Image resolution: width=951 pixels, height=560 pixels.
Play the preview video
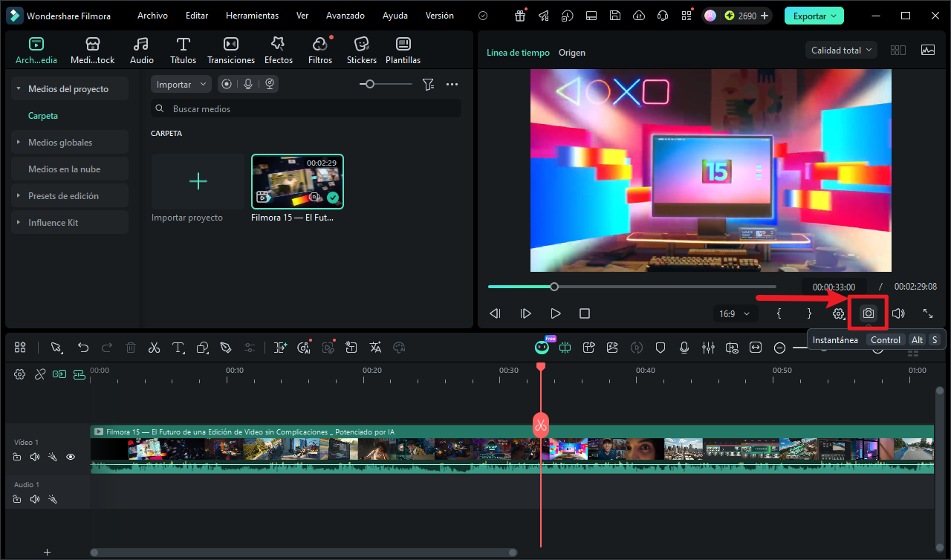555,313
